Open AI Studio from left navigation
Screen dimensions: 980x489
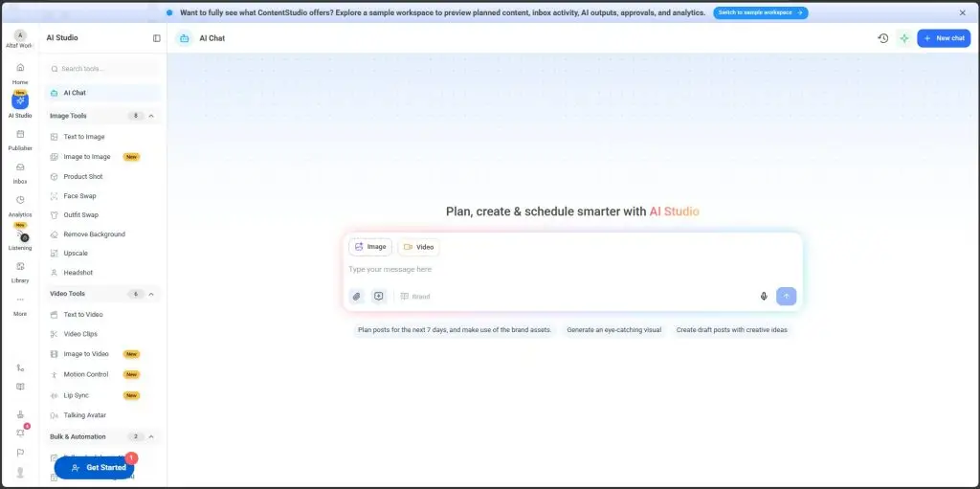click(x=20, y=104)
